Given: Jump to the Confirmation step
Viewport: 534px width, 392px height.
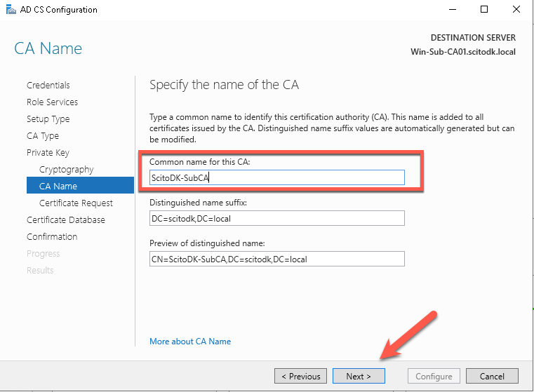Looking at the screenshot, I should 52,236.
